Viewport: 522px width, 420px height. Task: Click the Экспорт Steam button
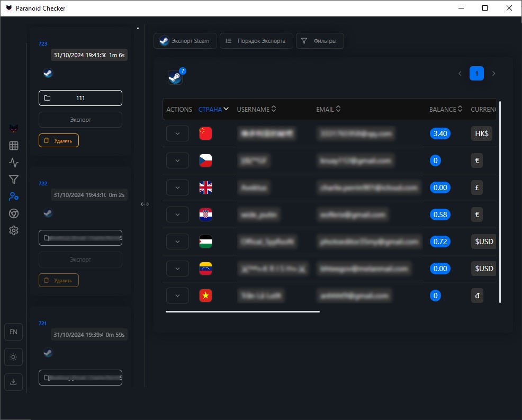pos(185,41)
